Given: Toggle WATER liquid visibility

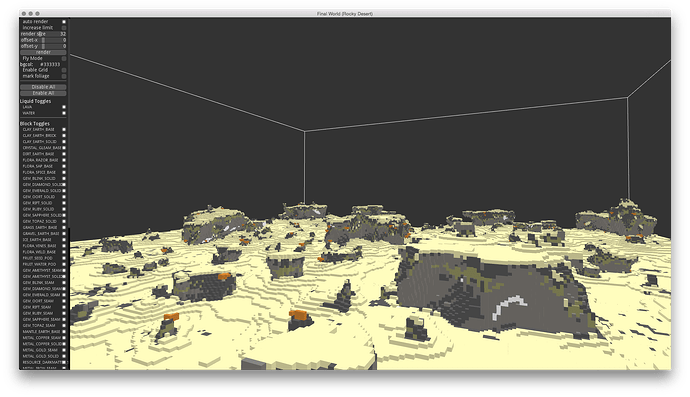Looking at the screenshot, I should [x=64, y=113].
